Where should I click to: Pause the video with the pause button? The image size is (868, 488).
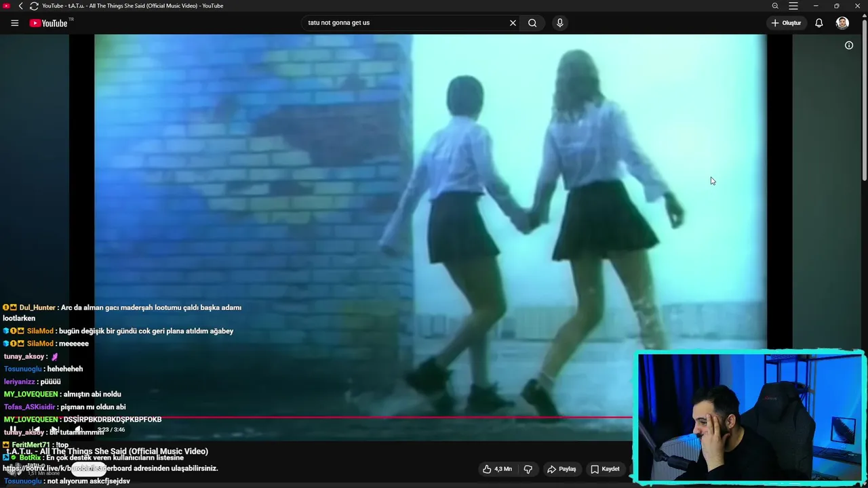click(x=13, y=430)
